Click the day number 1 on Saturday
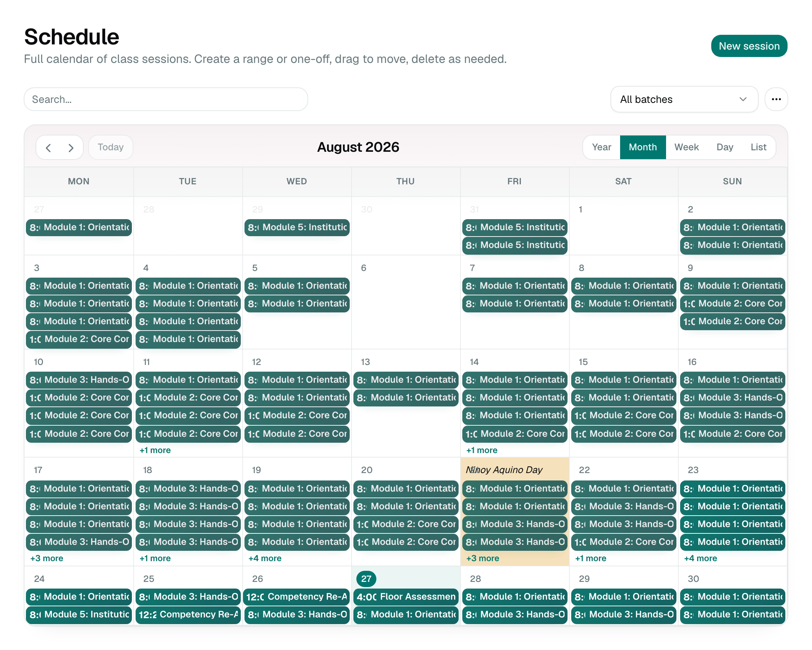The image size is (812, 650). tap(580, 209)
